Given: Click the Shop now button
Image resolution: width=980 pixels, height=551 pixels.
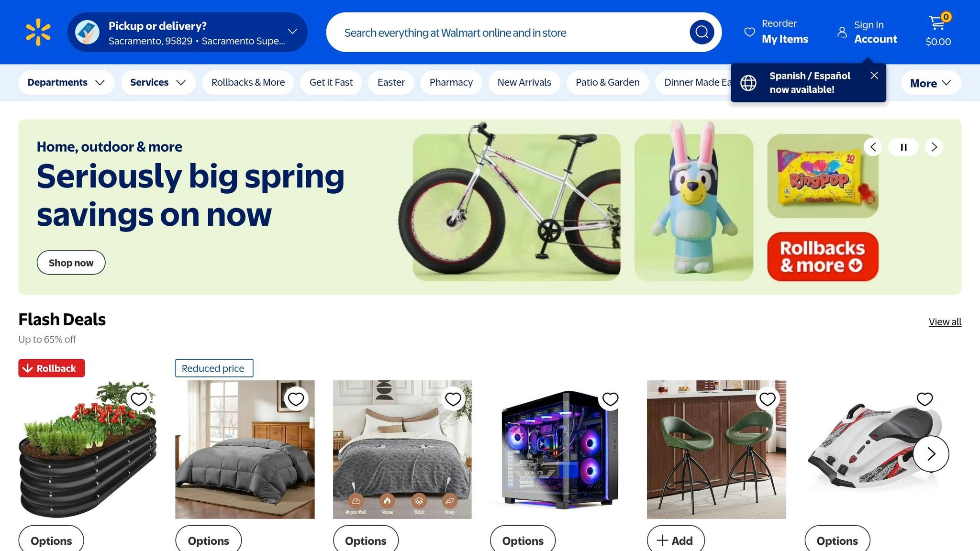Looking at the screenshot, I should (71, 263).
